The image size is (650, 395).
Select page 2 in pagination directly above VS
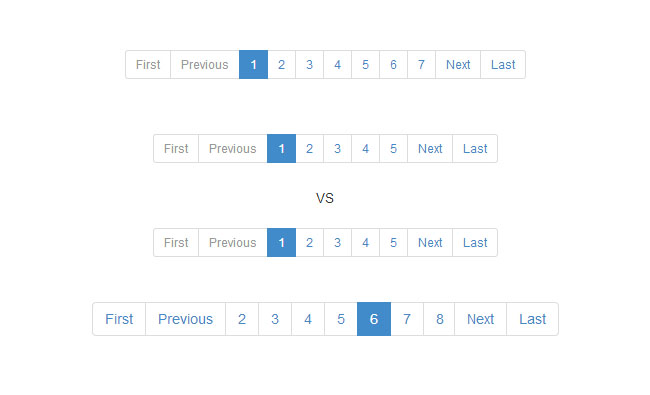[x=310, y=149]
